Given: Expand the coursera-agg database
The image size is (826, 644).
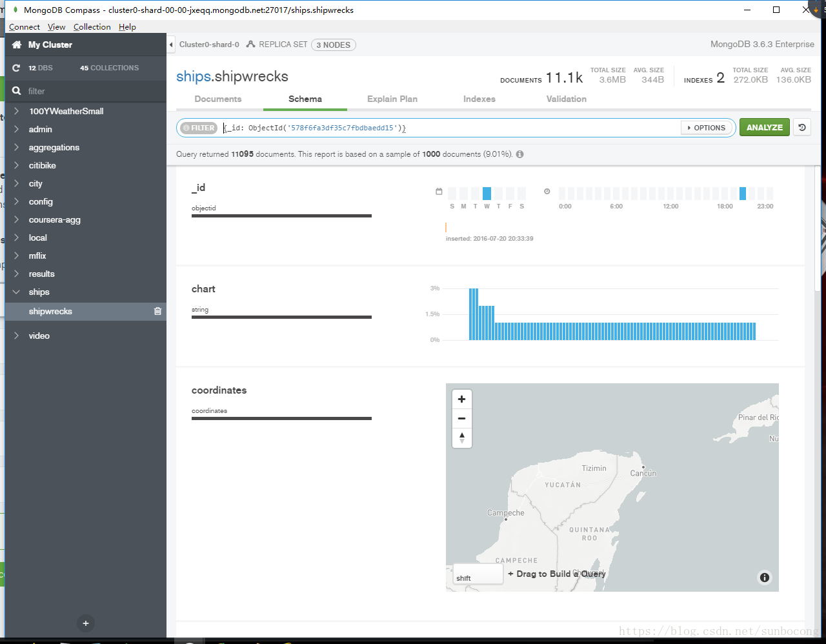Looking at the screenshot, I should 16,219.
